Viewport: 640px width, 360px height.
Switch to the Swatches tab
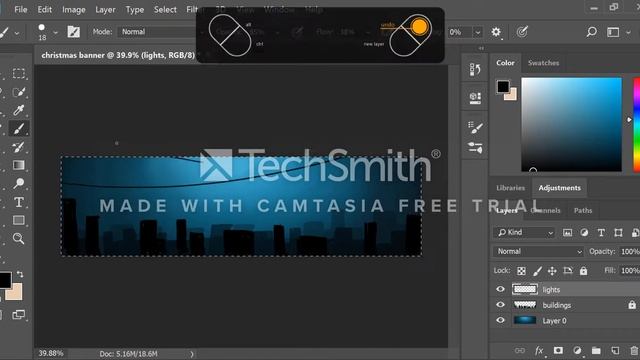(x=543, y=63)
